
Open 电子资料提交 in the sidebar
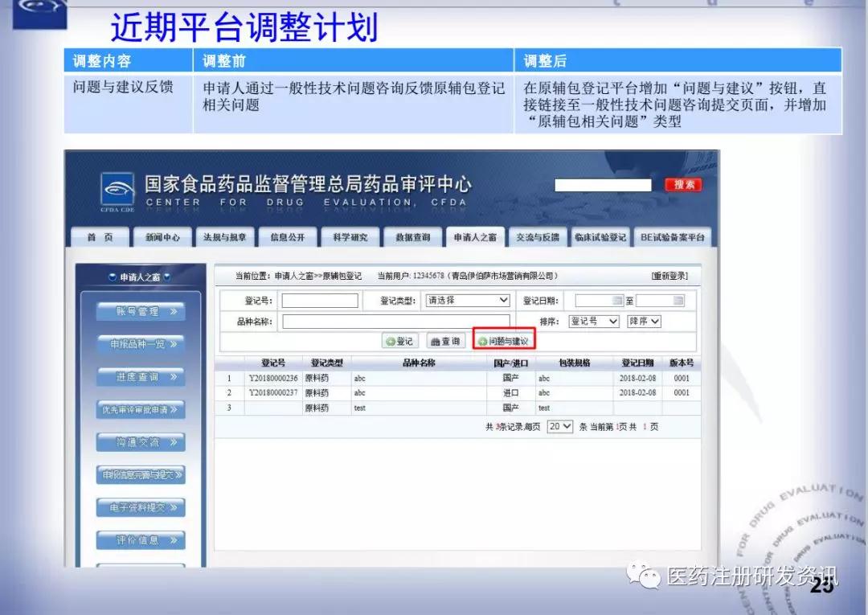(141, 507)
